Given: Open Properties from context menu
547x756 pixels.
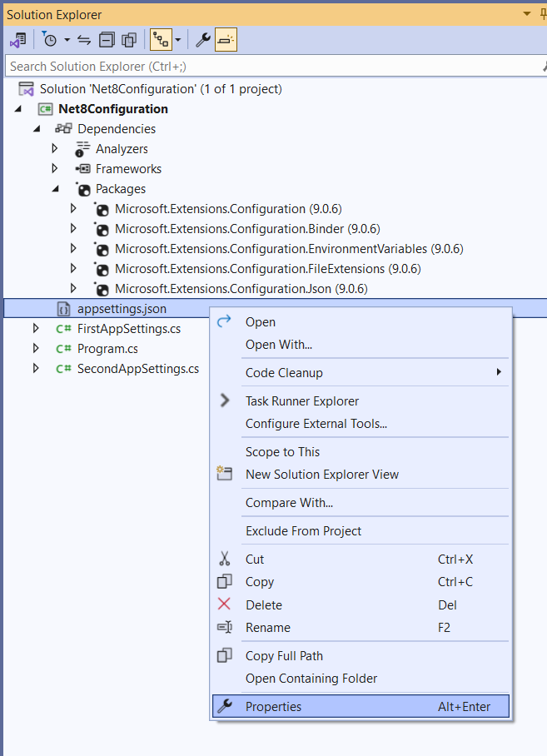Looking at the screenshot, I should tap(361, 706).
